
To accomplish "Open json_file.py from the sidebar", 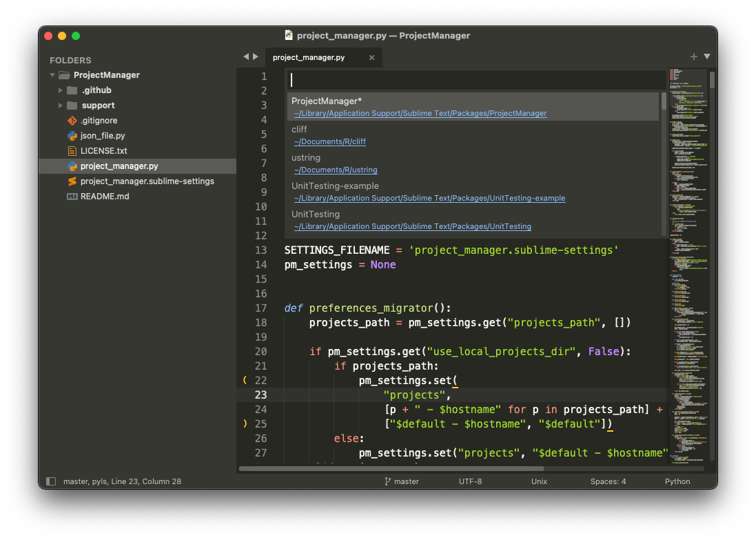I will click(x=103, y=136).
